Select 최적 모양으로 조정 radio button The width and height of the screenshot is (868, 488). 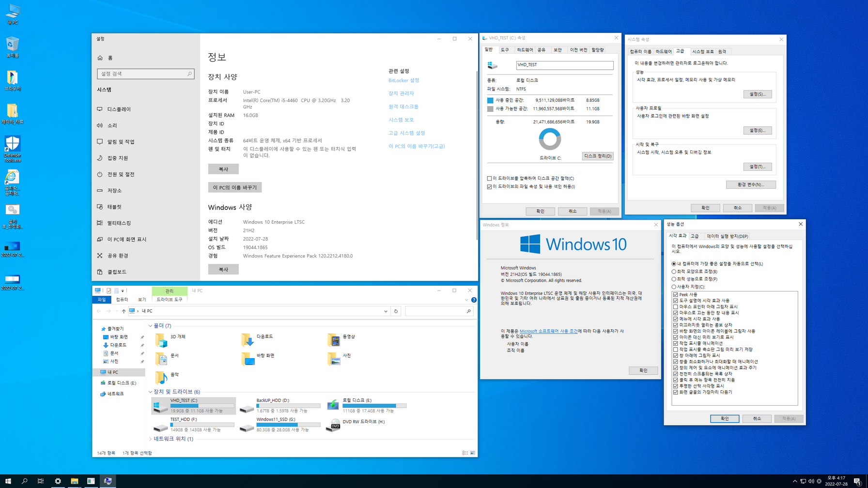[x=674, y=272]
